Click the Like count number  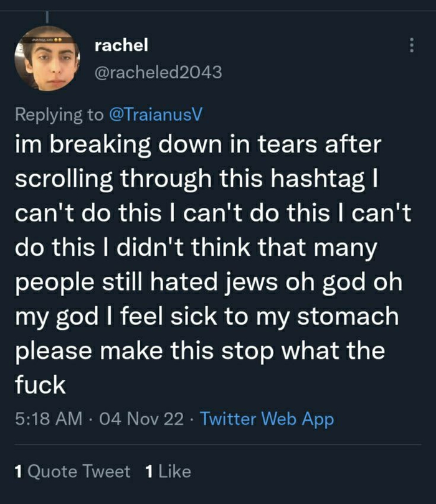point(148,471)
